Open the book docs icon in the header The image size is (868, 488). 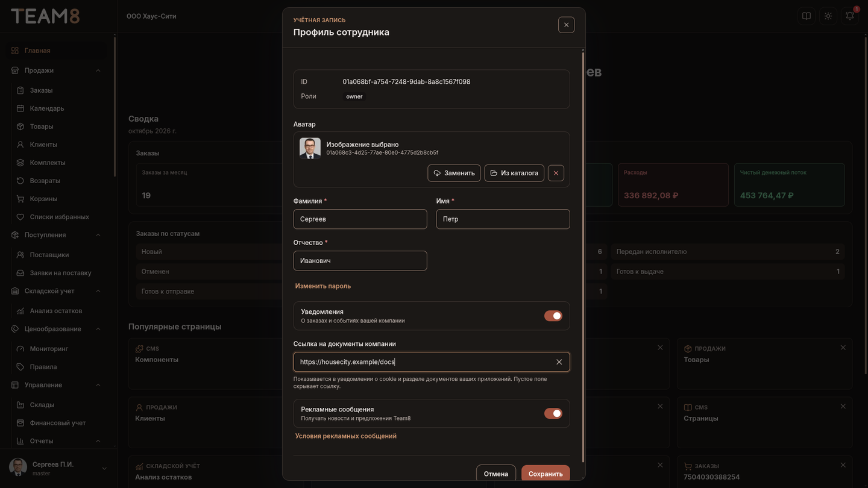pos(807,16)
